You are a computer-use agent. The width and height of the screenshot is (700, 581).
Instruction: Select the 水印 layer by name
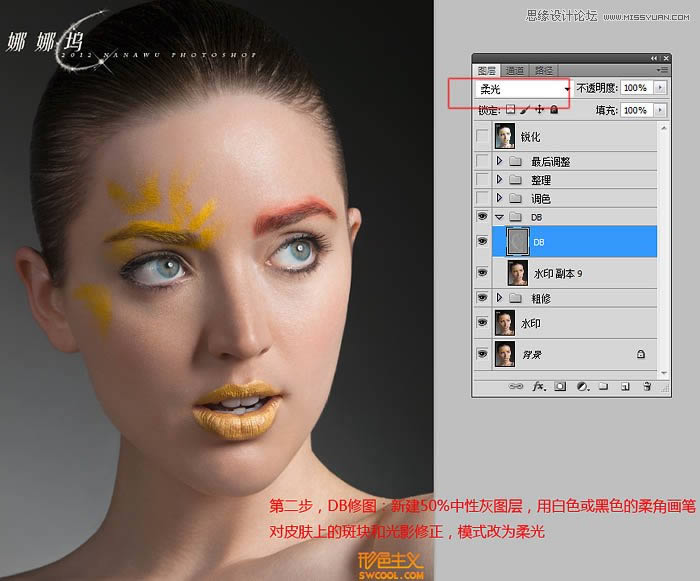(x=530, y=324)
